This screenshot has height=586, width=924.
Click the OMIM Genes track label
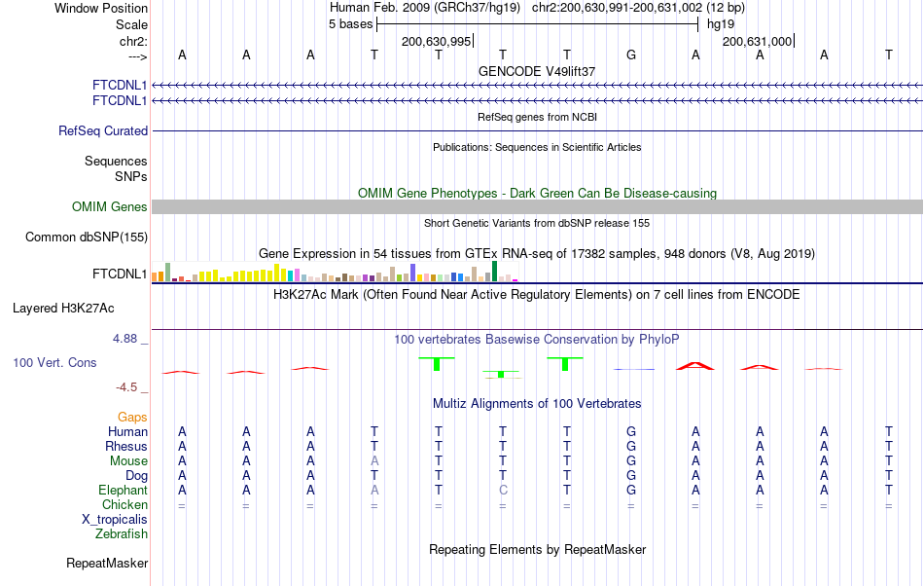click(110, 207)
